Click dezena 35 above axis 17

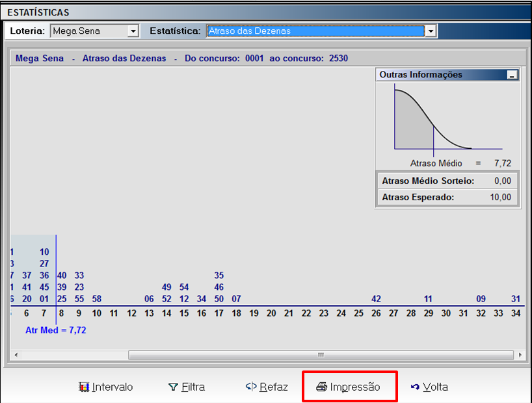219,275
